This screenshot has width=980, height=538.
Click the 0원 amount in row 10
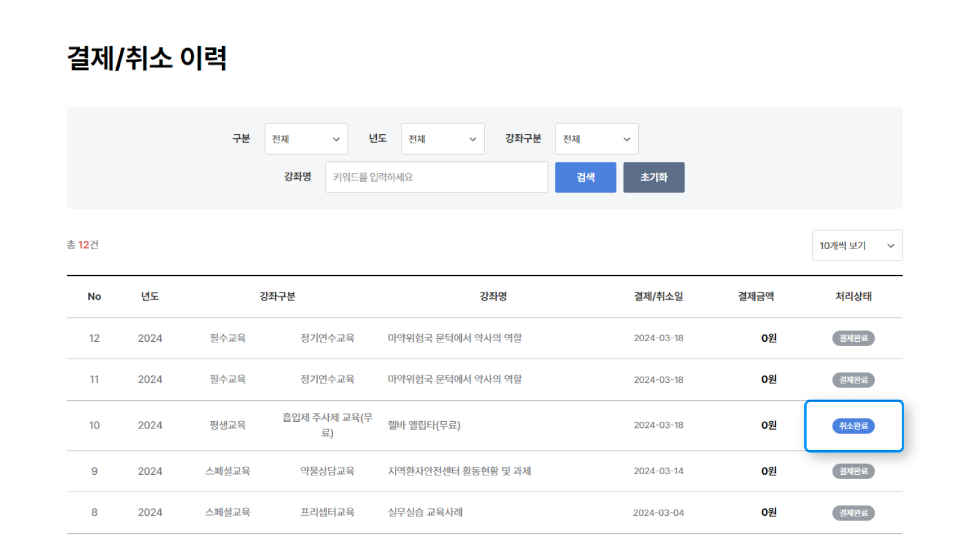(x=769, y=425)
